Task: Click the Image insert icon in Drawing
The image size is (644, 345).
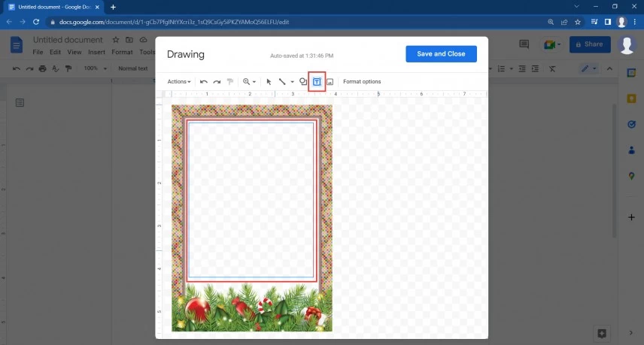Action: pyautogui.click(x=330, y=81)
